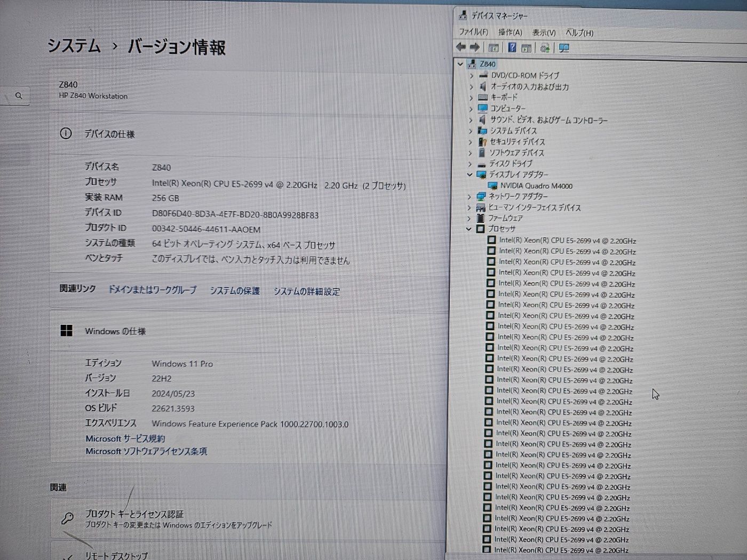Expand the オーディオの入力および出力 chevron
The height and width of the screenshot is (560, 747).
471,87
